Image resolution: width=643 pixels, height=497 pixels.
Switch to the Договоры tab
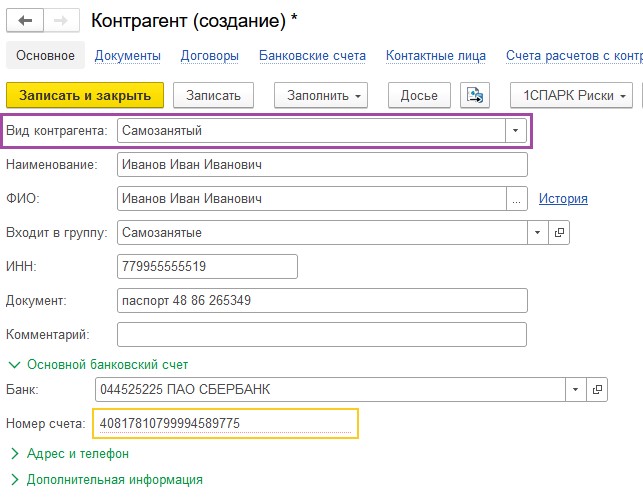pyautogui.click(x=210, y=56)
